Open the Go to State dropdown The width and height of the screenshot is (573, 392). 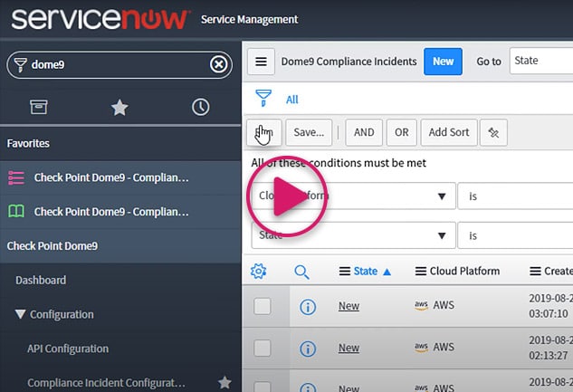541,61
